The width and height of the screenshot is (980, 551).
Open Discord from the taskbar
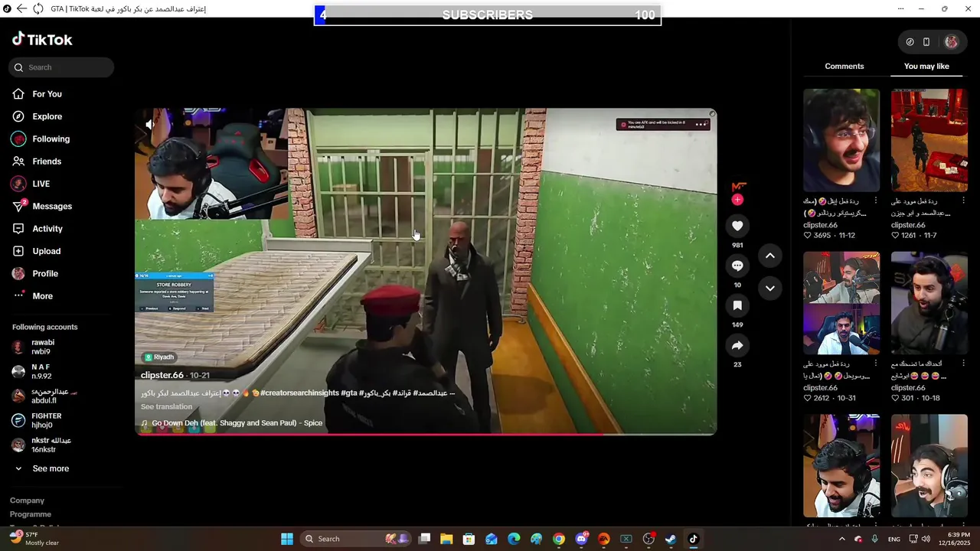pos(581,539)
